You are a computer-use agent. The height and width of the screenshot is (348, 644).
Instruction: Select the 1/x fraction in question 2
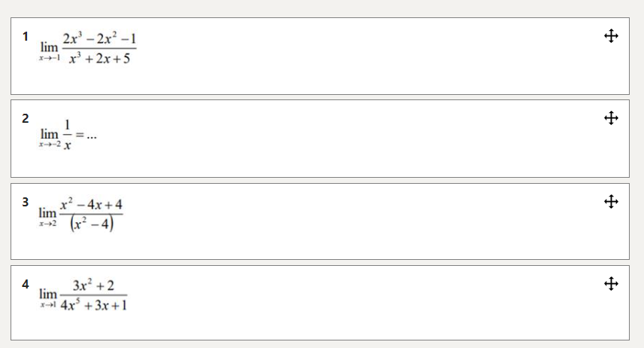point(67,135)
